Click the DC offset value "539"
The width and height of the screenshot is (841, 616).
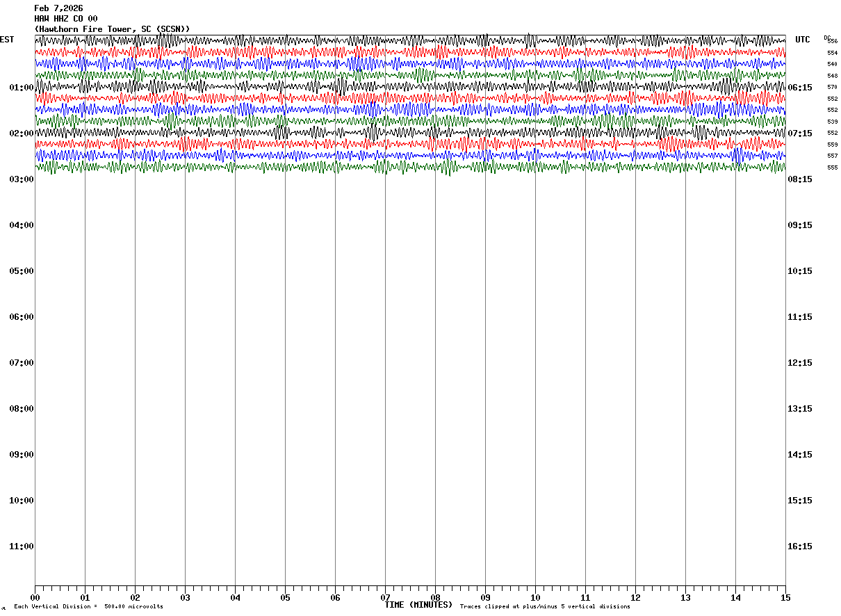tap(832, 122)
